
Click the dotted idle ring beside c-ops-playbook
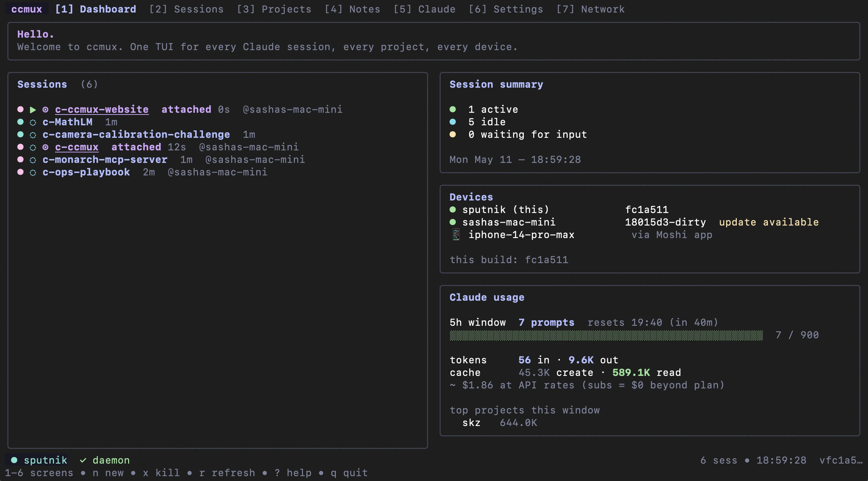coord(33,173)
